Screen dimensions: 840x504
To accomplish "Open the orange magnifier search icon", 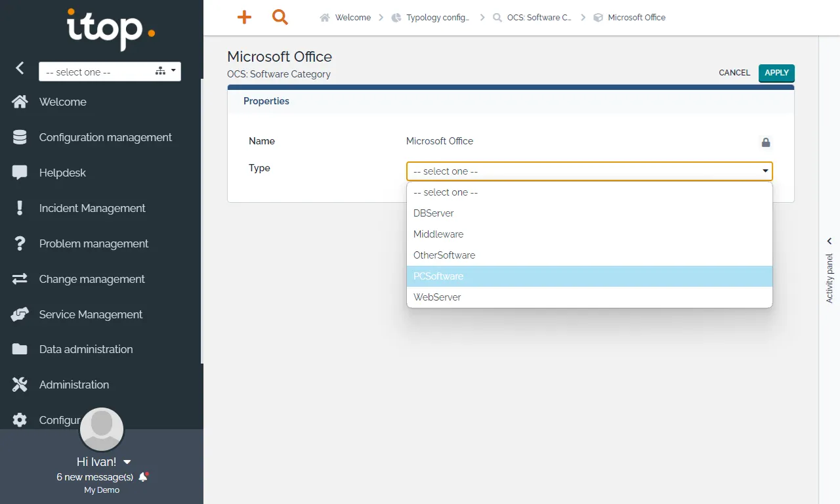I will pyautogui.click(x=280, y=18).
